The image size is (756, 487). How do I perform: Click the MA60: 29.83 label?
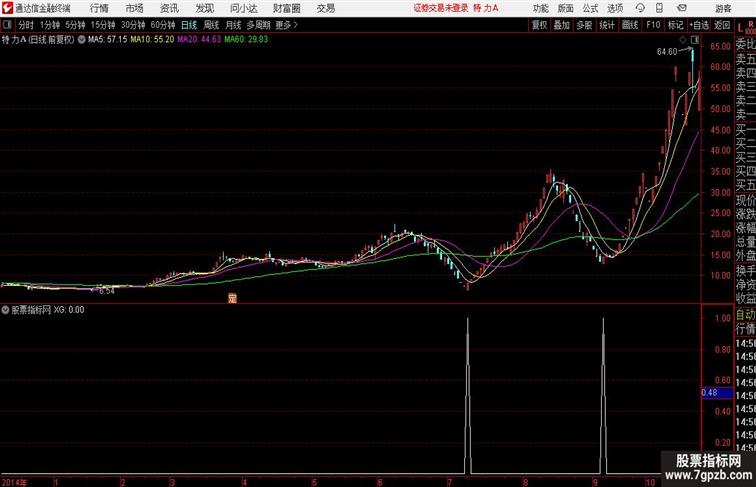pos(246,40)
